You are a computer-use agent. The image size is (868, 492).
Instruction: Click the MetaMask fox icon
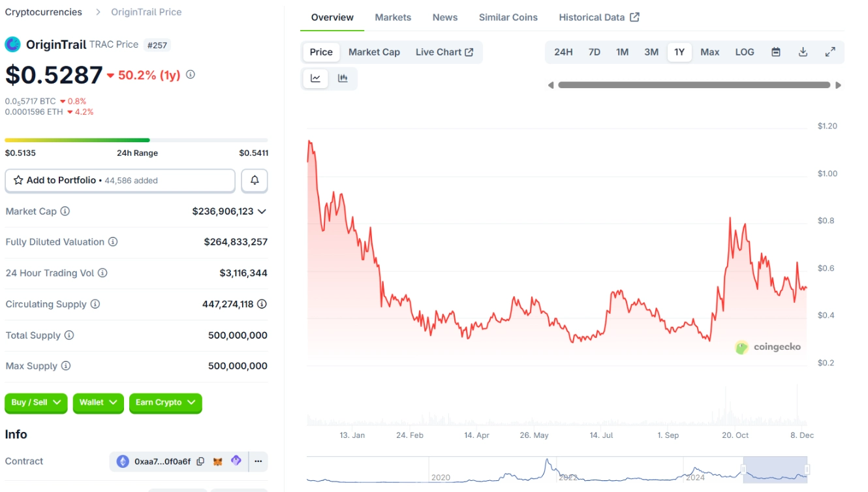click(218, 461)
